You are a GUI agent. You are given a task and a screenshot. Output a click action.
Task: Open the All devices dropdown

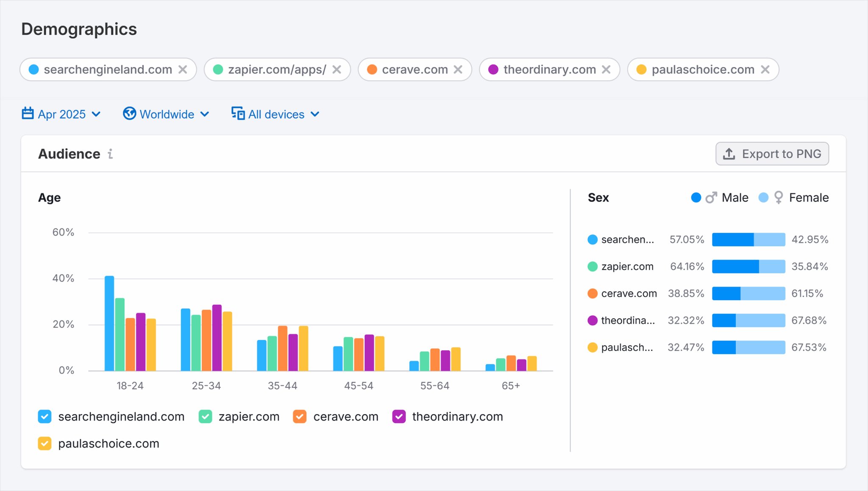(275, 114)
